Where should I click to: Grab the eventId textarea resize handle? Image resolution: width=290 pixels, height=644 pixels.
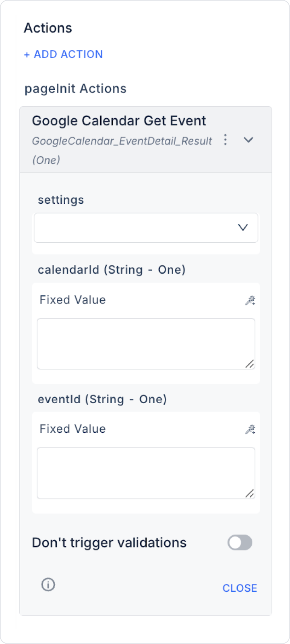(x=250, y=493)
